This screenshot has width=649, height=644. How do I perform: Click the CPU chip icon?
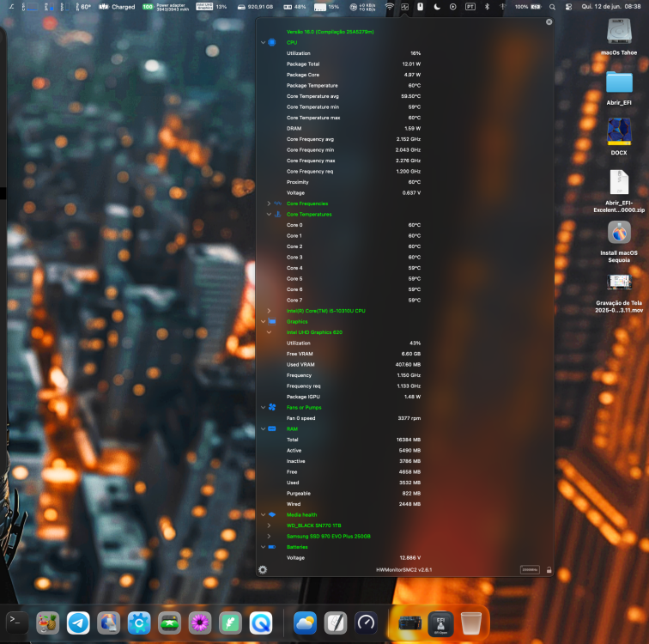pos(272,42)
